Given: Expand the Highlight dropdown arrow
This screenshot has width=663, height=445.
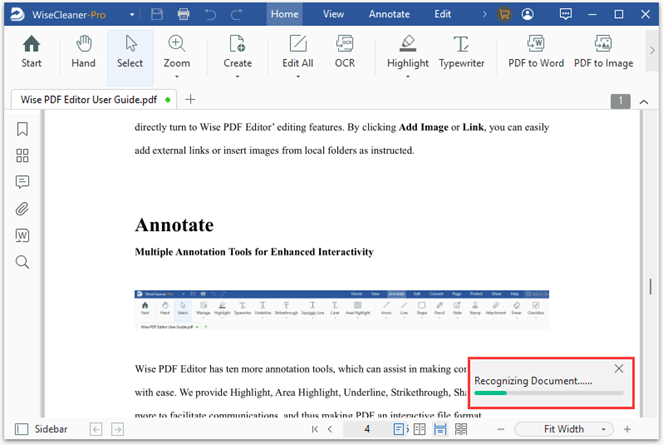Looking at the screenshot, I should pyautogui.click(x=408, y=77).
